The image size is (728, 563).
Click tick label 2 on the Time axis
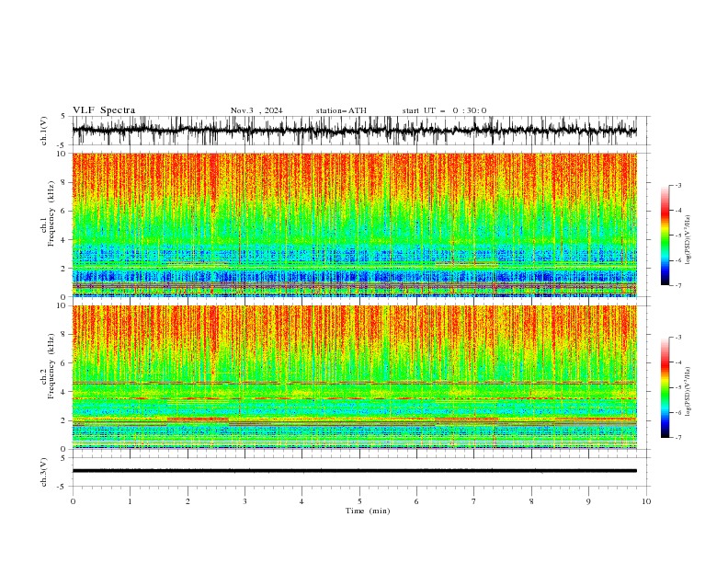pyautogui.click(x=188, y=501)
